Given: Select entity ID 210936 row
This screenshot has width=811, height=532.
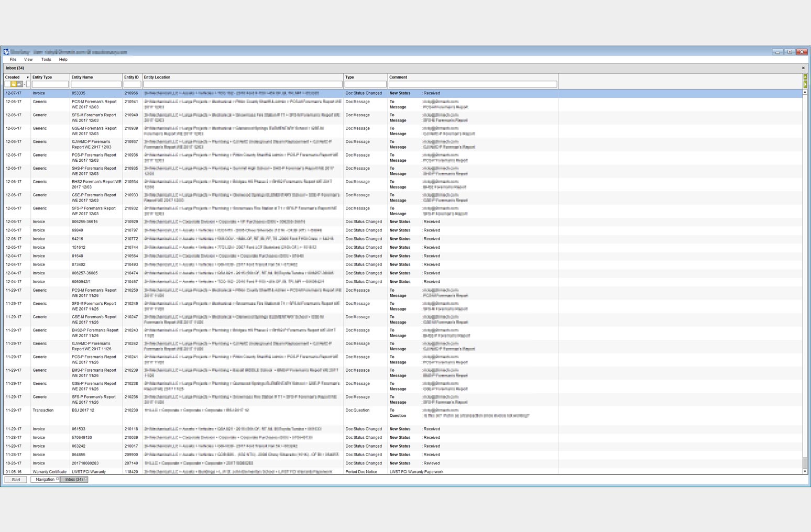Looking at the screenshot, I should point(403,158).
